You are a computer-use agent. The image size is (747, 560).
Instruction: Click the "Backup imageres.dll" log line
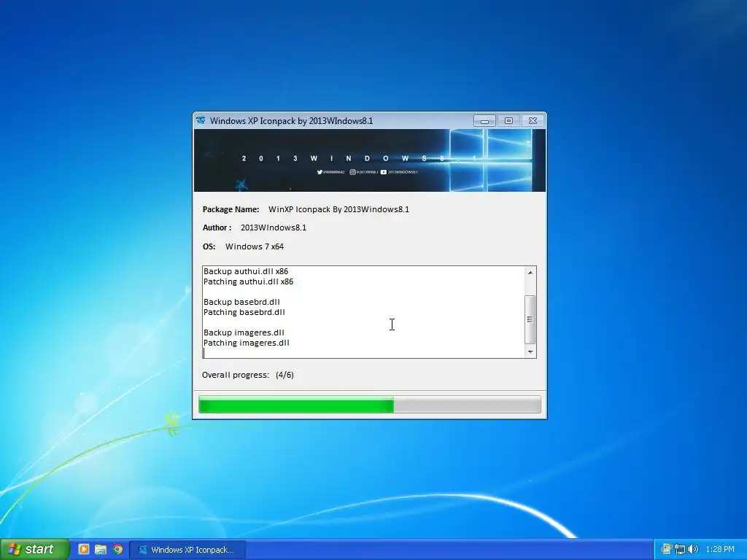pos(244,332)
